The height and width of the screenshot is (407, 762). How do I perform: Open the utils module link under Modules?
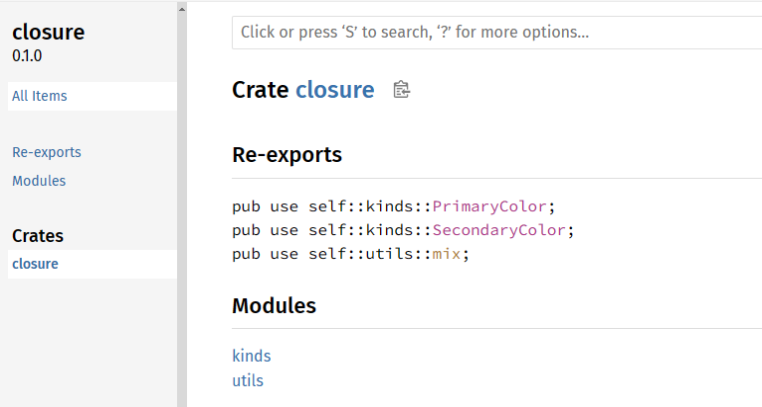pyautogui.click(x=248, y=381)
